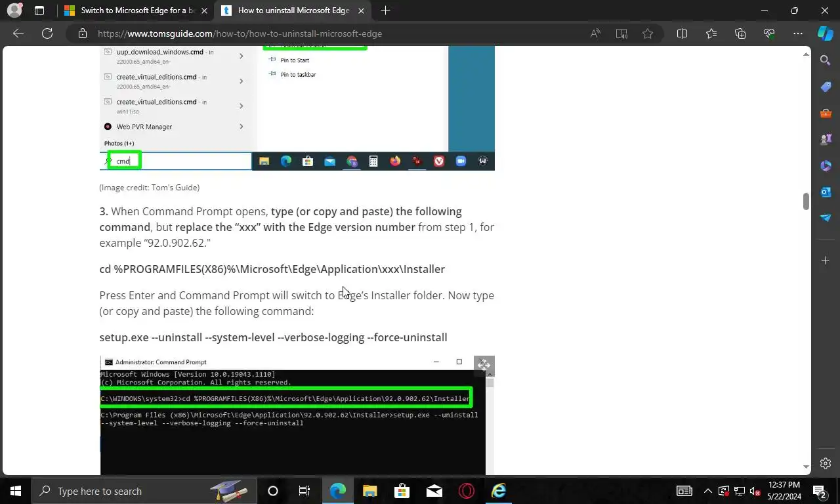
Task: Open the tab actions menu icon
Action: coord(39,10)
